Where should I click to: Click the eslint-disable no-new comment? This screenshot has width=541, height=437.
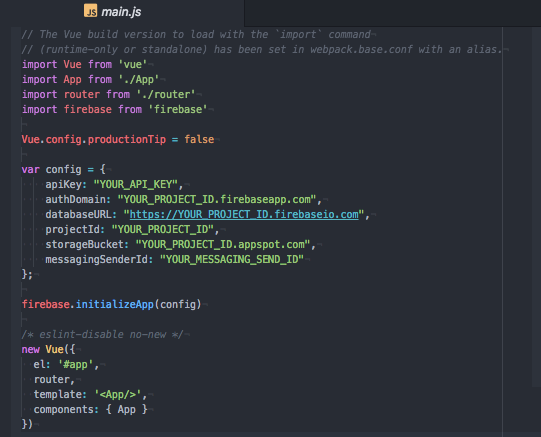click(x=102, y=335)
